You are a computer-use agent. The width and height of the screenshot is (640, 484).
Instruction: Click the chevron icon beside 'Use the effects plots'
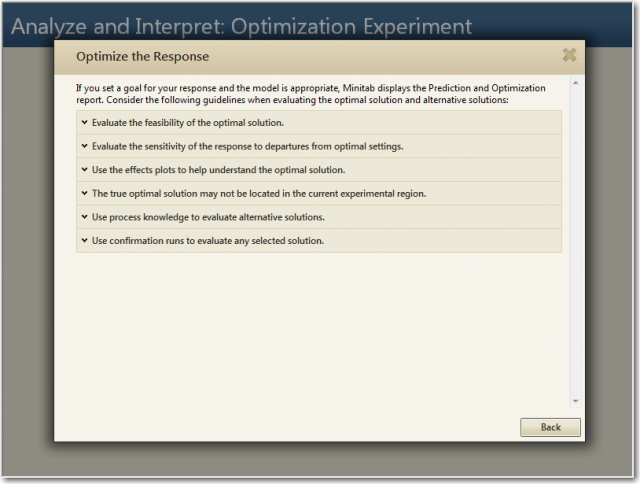(84, 170)
